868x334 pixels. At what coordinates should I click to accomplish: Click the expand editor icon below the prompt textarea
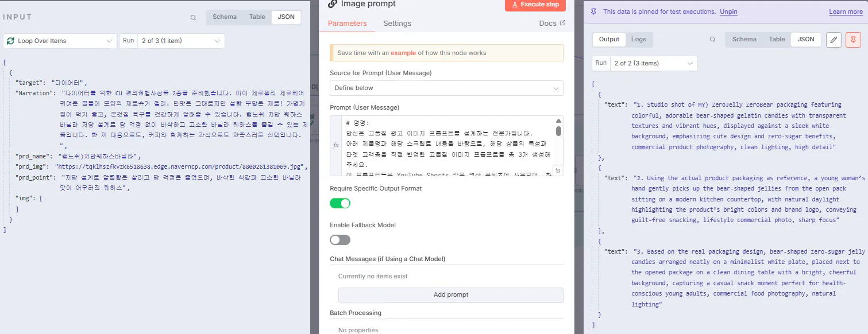pyautogui.click(x=557, y=170)
